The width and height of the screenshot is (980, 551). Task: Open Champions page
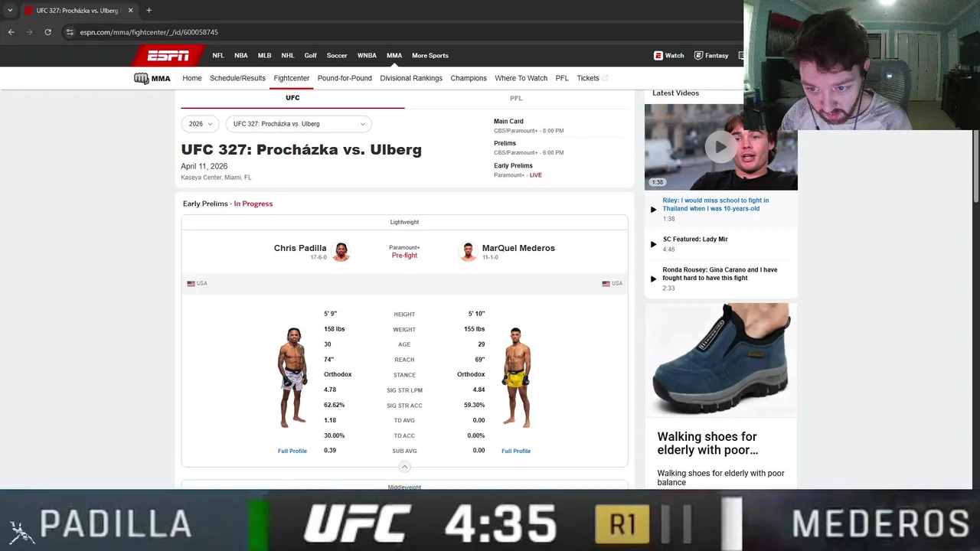tap(469, 78)
